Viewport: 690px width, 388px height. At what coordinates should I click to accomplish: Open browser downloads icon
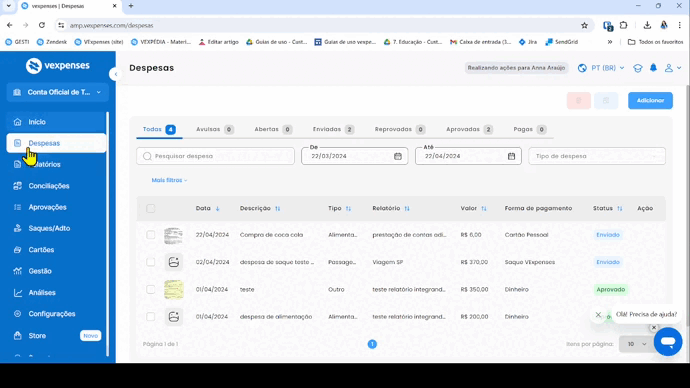[x=647, y=26]
